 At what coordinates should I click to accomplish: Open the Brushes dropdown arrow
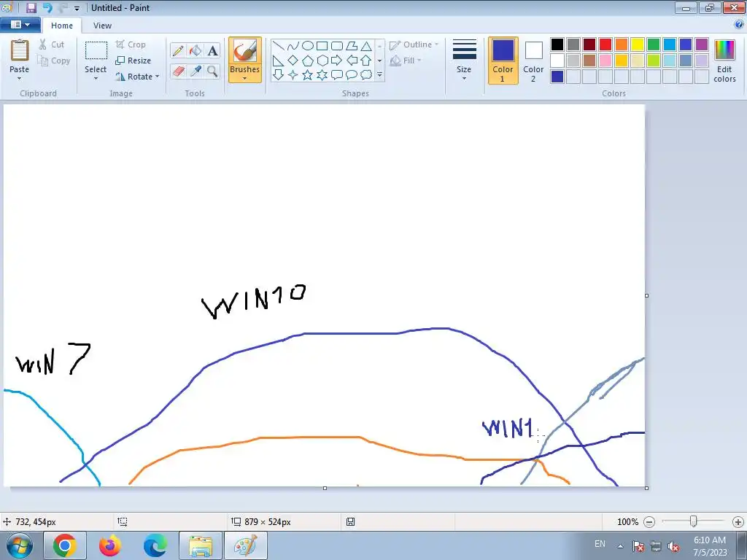coord(245,79)
